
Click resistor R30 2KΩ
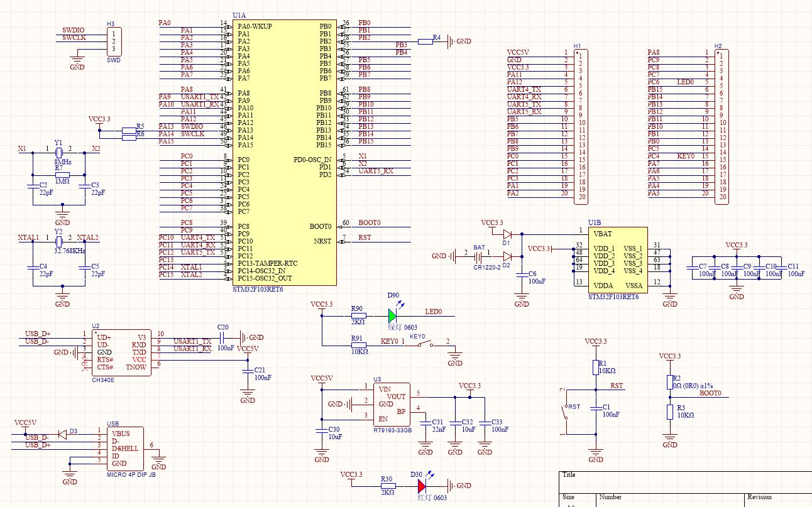click(x=388, y=486)
